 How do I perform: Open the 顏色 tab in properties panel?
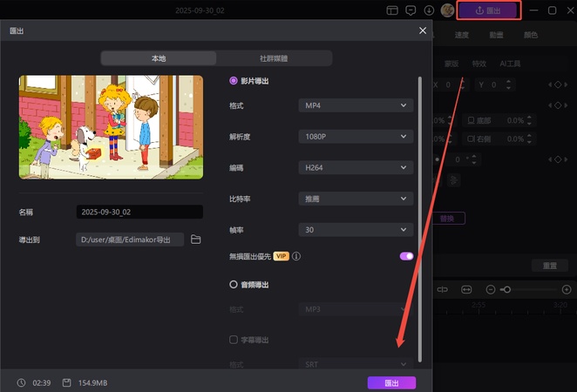531,35
